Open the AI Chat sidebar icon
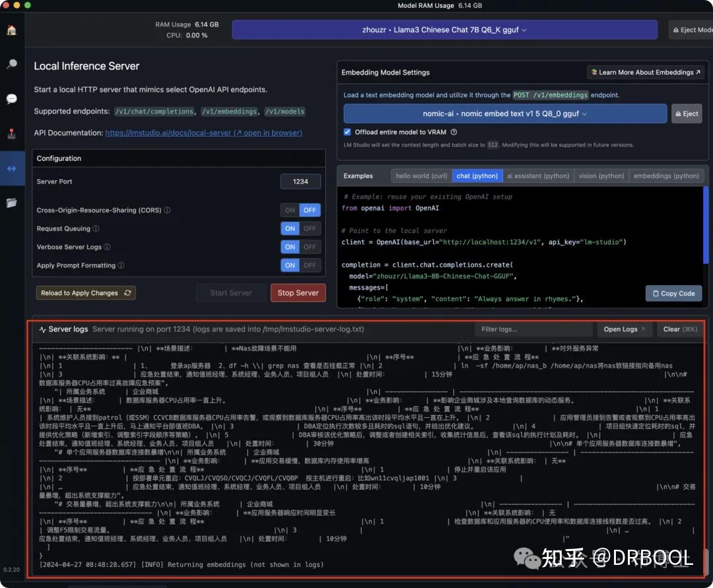The height and width of the screenshot is (588, 713). tap(12, 99)
